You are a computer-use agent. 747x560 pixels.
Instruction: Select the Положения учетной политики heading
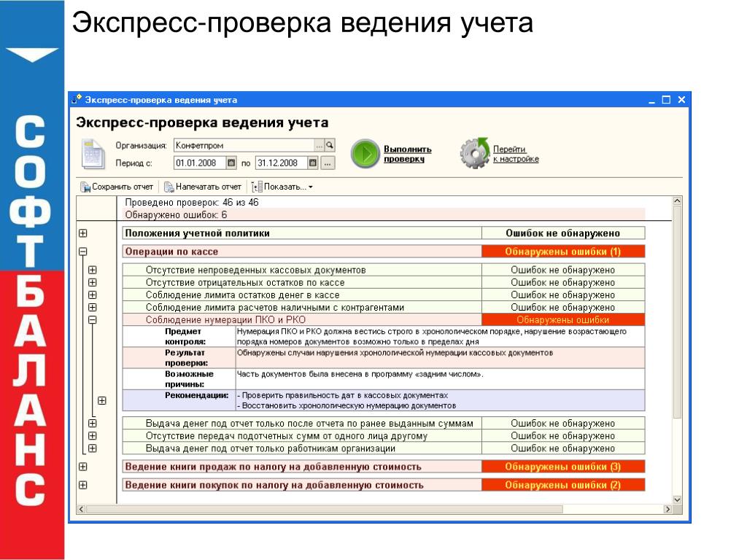(x=197, y=233)
